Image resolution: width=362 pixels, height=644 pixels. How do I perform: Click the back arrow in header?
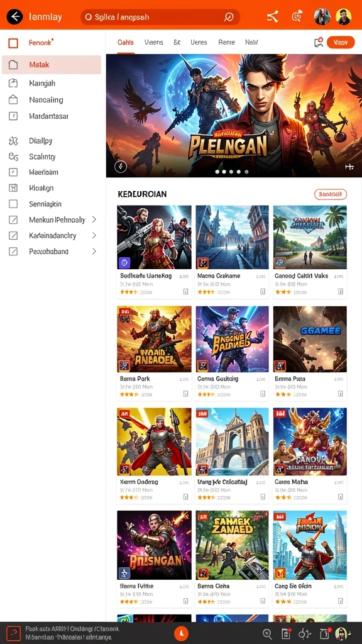pos(15,17)
